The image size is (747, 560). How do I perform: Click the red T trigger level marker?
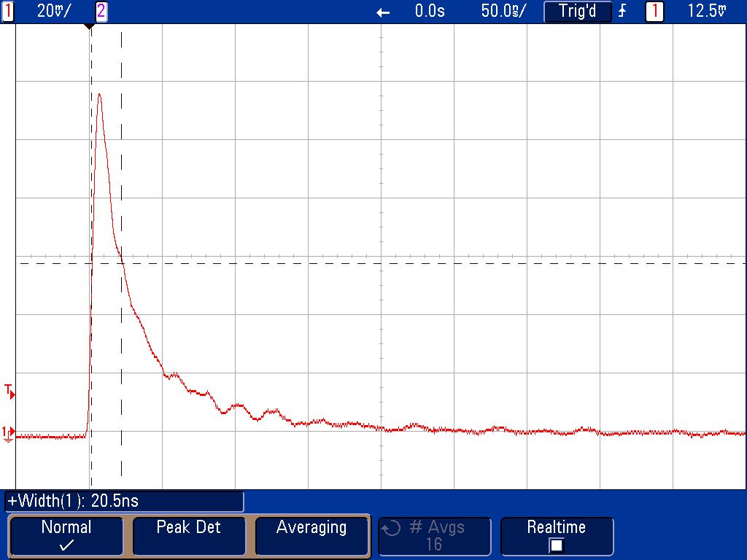coord(9,391)
